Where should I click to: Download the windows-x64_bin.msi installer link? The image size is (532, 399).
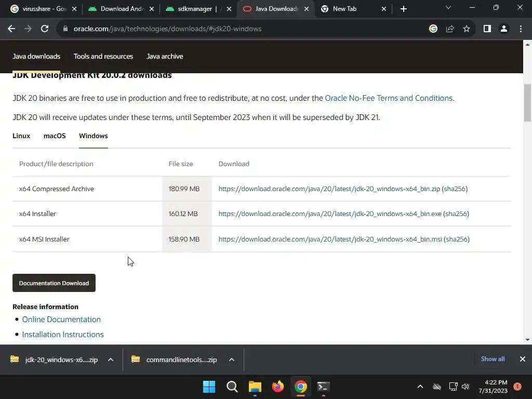tap(330, 239)
